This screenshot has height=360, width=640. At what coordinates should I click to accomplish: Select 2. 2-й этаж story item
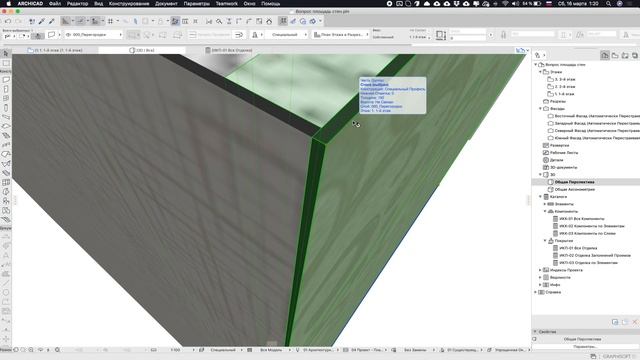tap(564, 87)
